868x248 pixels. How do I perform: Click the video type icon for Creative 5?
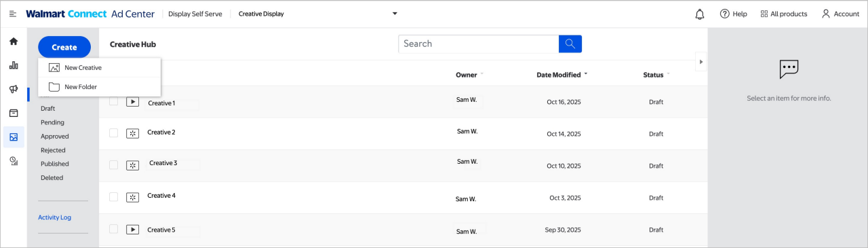point(133,230)
